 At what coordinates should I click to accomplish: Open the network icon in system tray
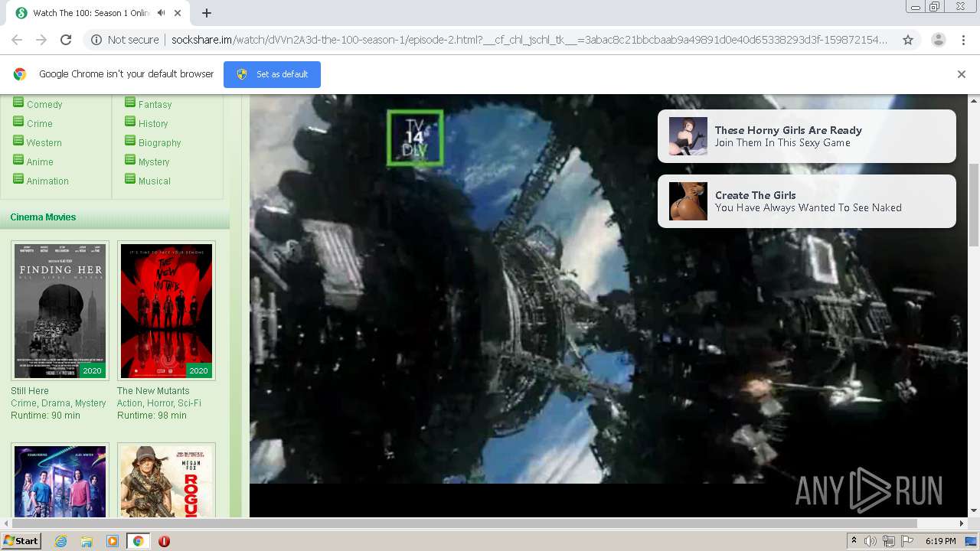coord(889,541)
